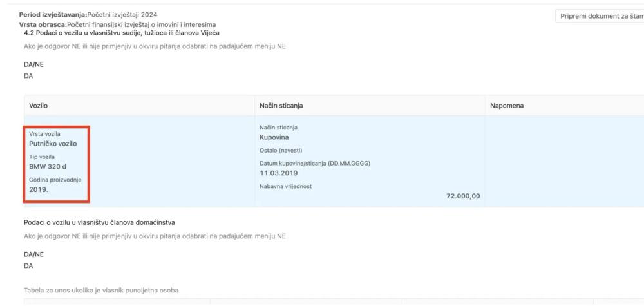Click the 72.000,00 purchase value amount
Viewport: 644px width, 306px height.
pos(462,196)
